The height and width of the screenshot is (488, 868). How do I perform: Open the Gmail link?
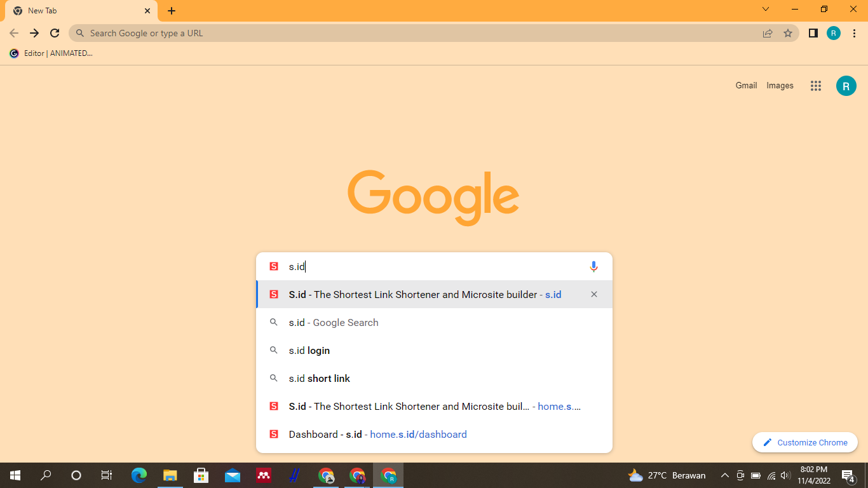pyautogui.click(x=746, y=85)
